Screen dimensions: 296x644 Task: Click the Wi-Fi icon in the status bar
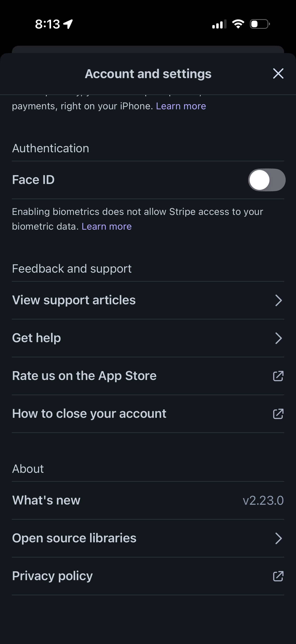238,24
